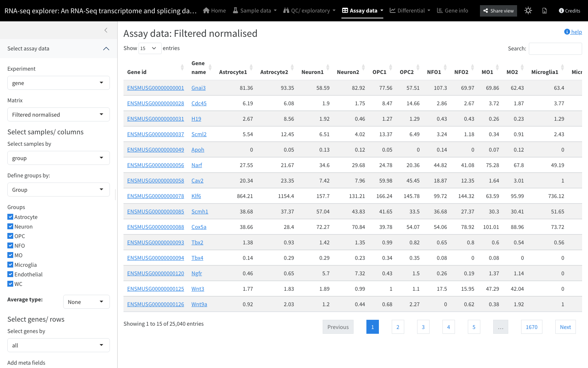Sort by Astrocyte1 column arrows
The width and height of the screenshot is (588, 368).
251,68
